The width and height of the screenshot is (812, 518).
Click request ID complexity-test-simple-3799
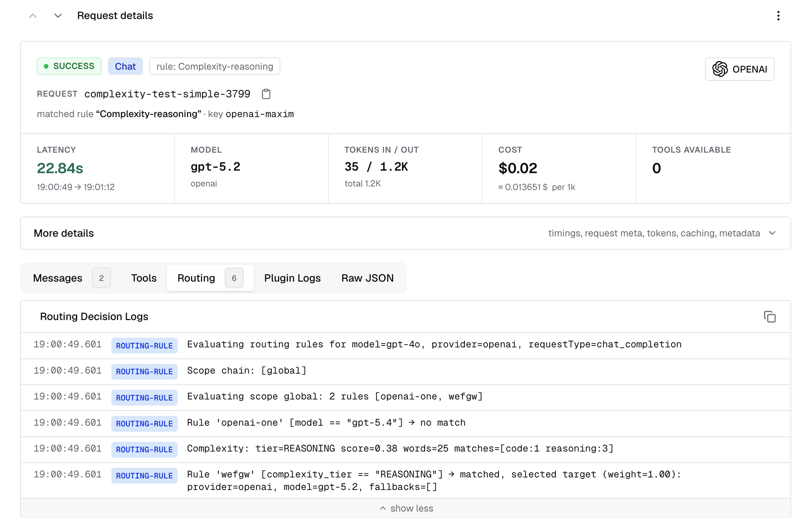tap(167, 94)
